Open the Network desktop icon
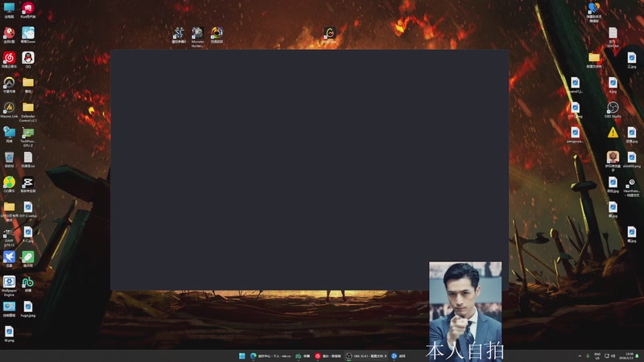This screenshot has height=362, width=644. click(9, 134)
